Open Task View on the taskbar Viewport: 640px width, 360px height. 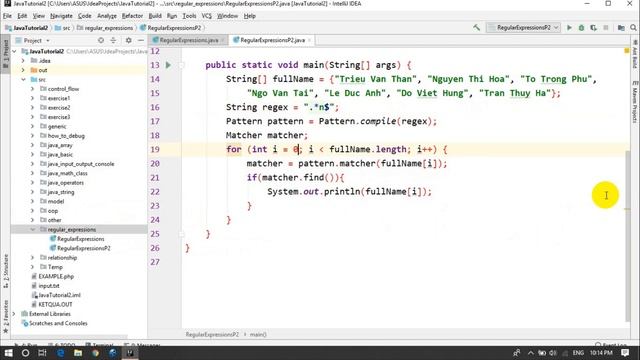pos(42,353)
